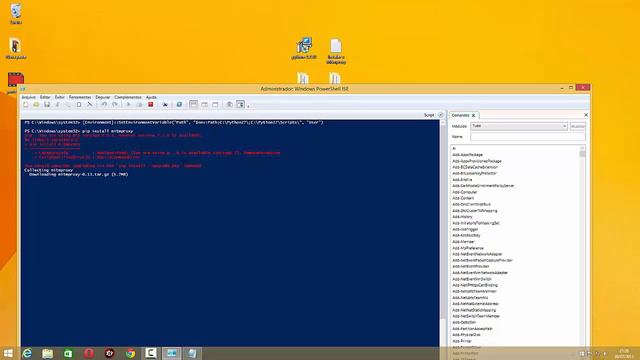Open Google Chrome from taskbar
640x360 pixels.
[130, 353]
